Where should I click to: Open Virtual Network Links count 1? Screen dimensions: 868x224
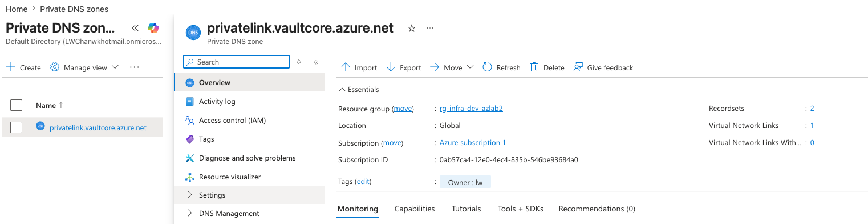click(x=812, y=126)
